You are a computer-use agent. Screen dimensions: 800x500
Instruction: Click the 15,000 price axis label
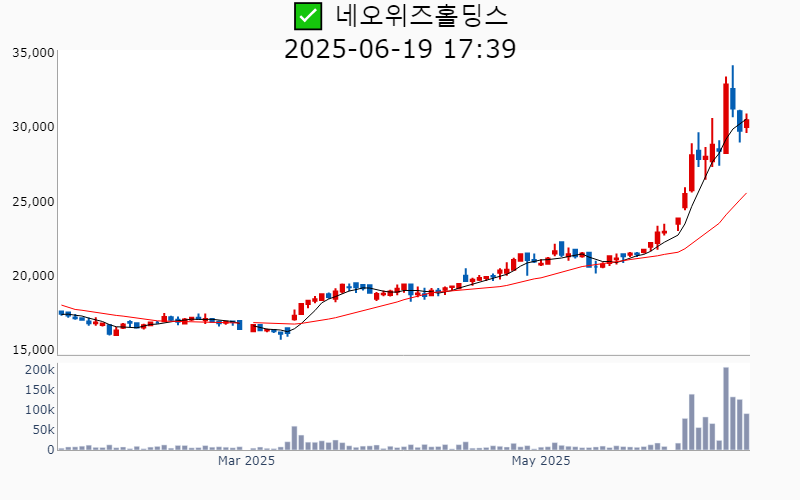coord(33,350)
